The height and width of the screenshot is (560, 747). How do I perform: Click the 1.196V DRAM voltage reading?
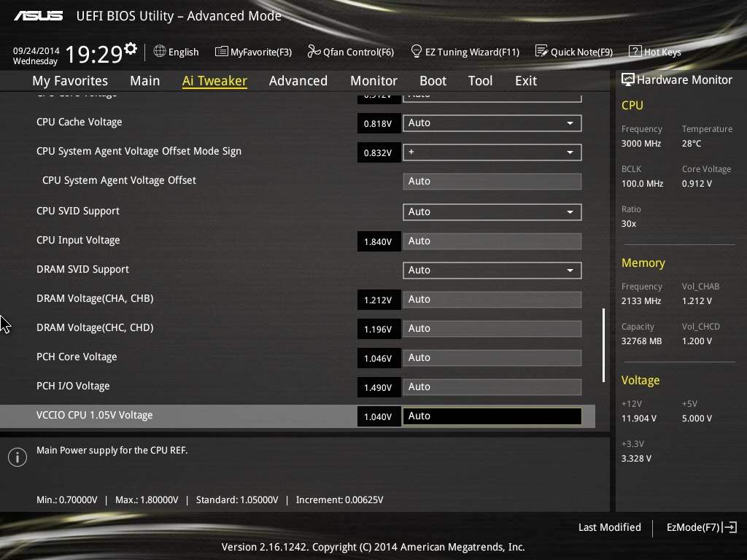click(x=378, y=329)
